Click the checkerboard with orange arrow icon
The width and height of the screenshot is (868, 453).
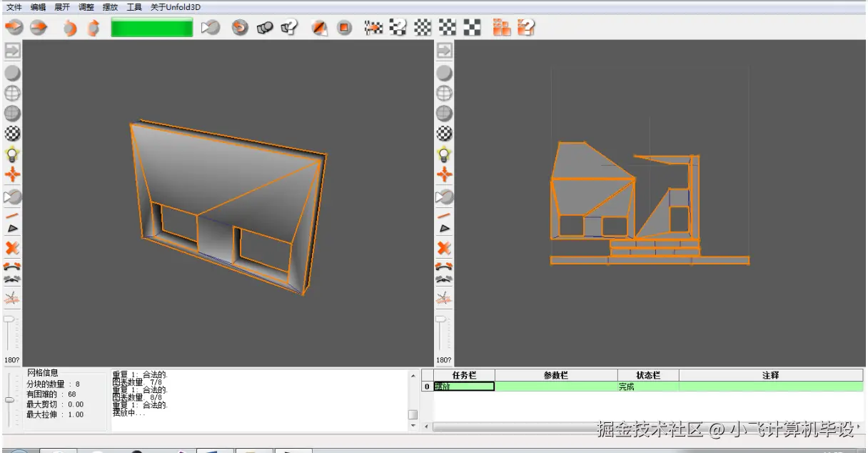(x=374, y=28)
